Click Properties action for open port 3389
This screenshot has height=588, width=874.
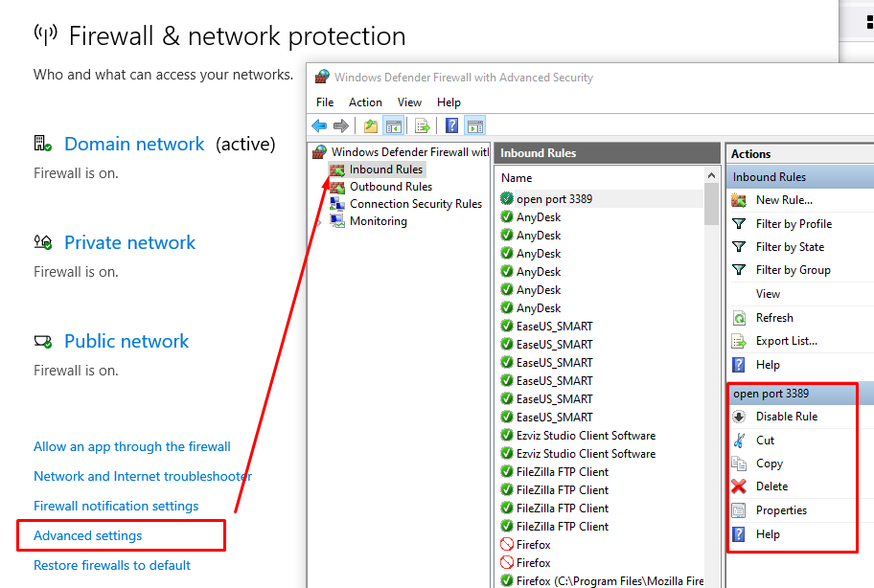[x=781, y=510]
